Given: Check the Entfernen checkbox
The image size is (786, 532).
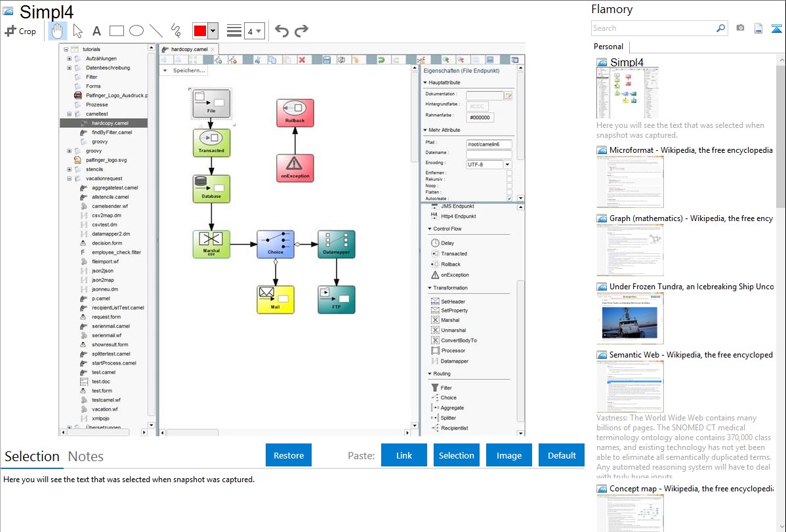Looking at the screenshot, I should click(x=509, y=173).
